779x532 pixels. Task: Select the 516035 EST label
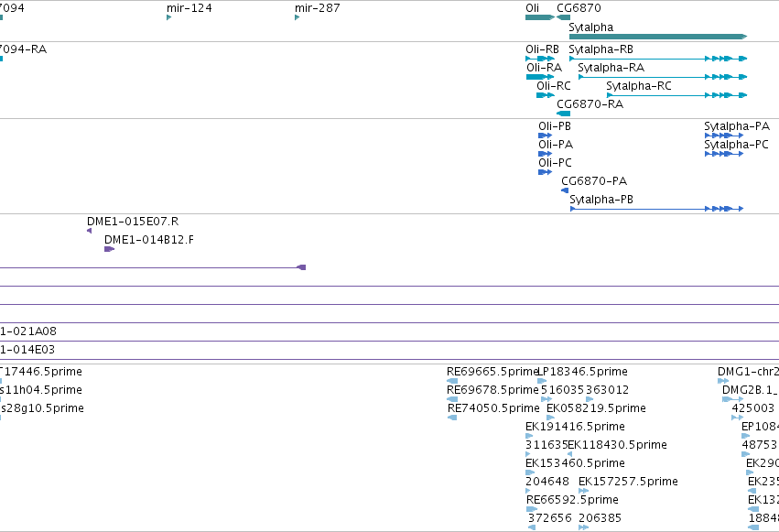point(562,390)
